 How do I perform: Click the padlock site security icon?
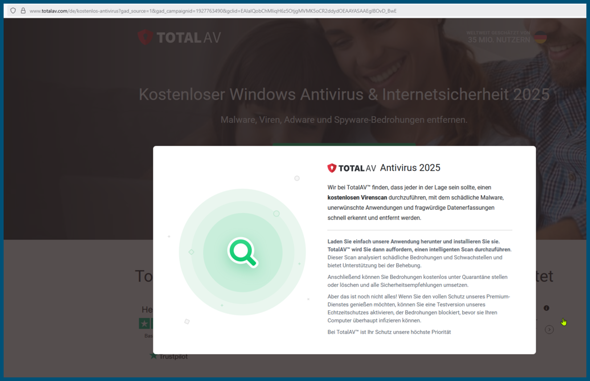tap(23, 11)
